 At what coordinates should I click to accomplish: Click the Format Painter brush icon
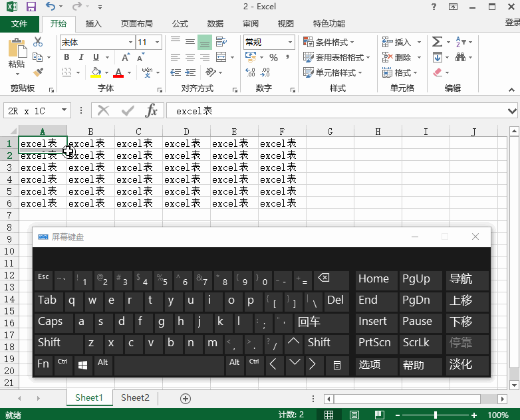[38, 72]
